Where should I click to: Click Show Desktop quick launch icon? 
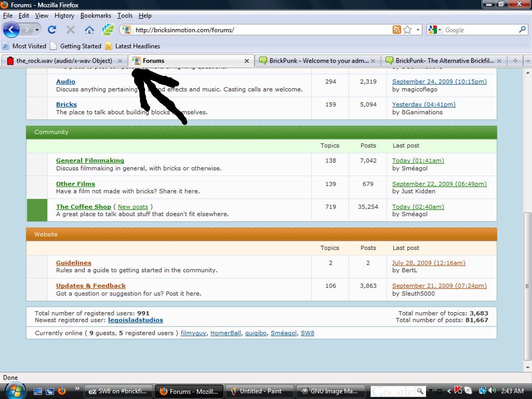pyautogui.click(x=38, y=391)
